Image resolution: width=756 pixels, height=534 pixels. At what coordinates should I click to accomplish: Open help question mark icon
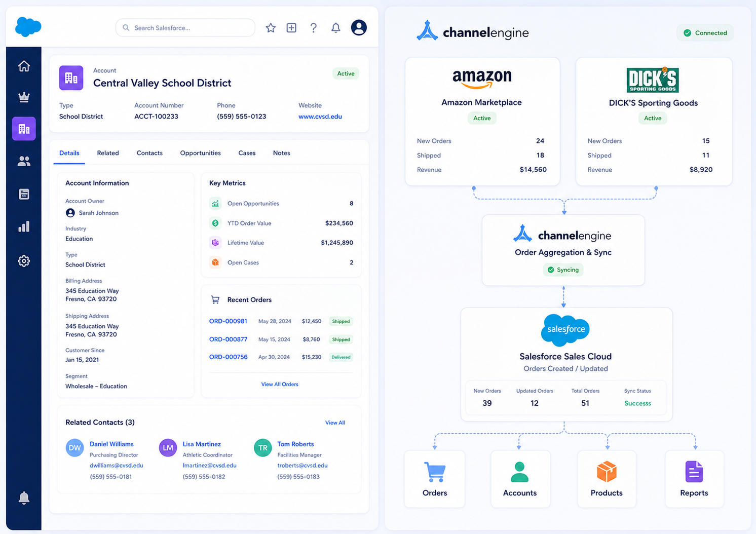(314, 28)
